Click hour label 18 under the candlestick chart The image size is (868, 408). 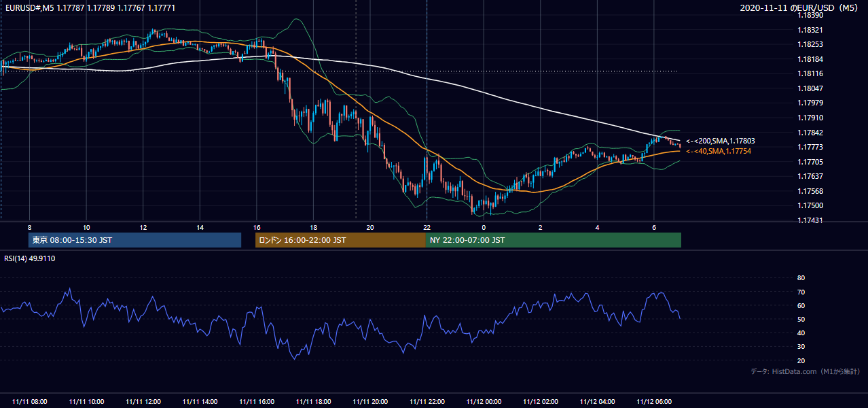[313, 227]
